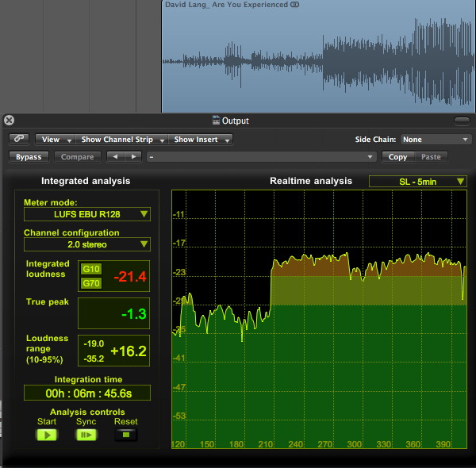Close the Output plugin window

coord(9,121)
